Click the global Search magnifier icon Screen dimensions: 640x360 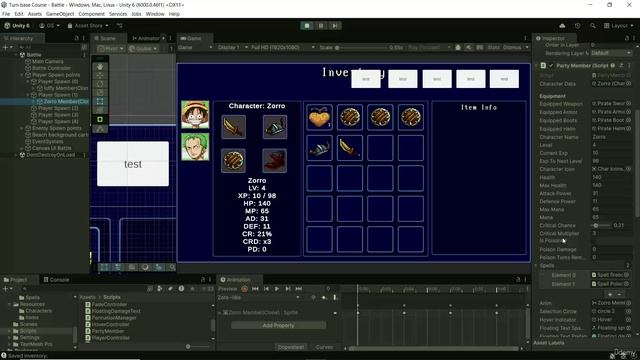point(593,26)
